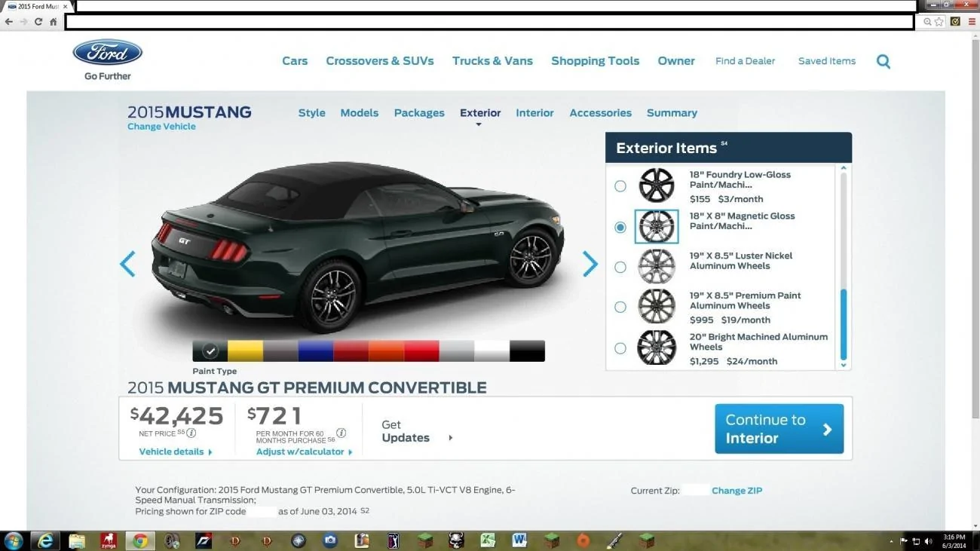
Task: Launch Excel from the taskbar
Action: click(488, 540)
